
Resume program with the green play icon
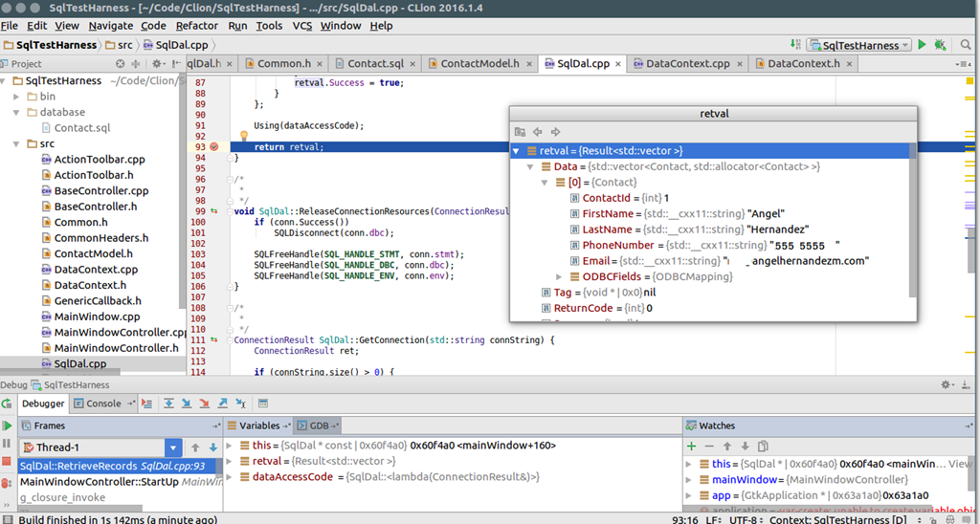(8, 426)
